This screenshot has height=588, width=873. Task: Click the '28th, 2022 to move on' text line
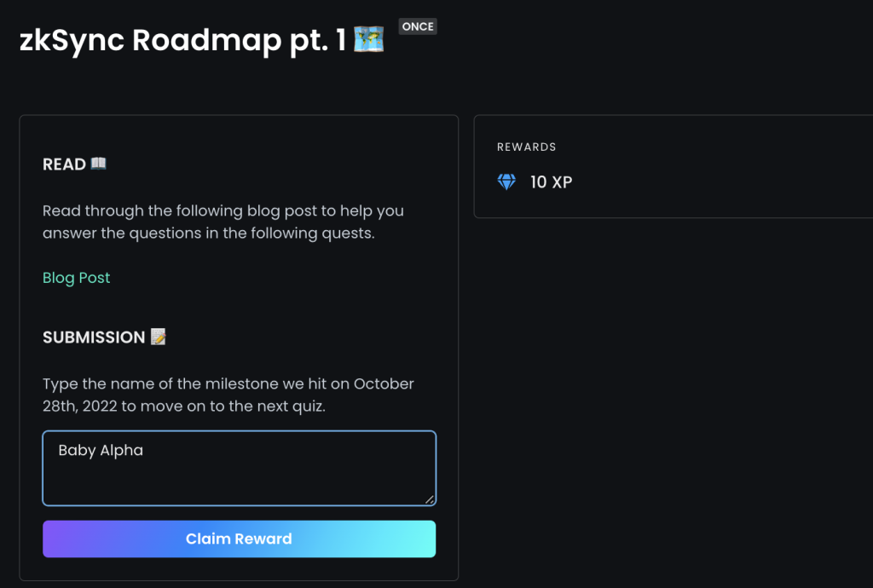coord(184,406)
